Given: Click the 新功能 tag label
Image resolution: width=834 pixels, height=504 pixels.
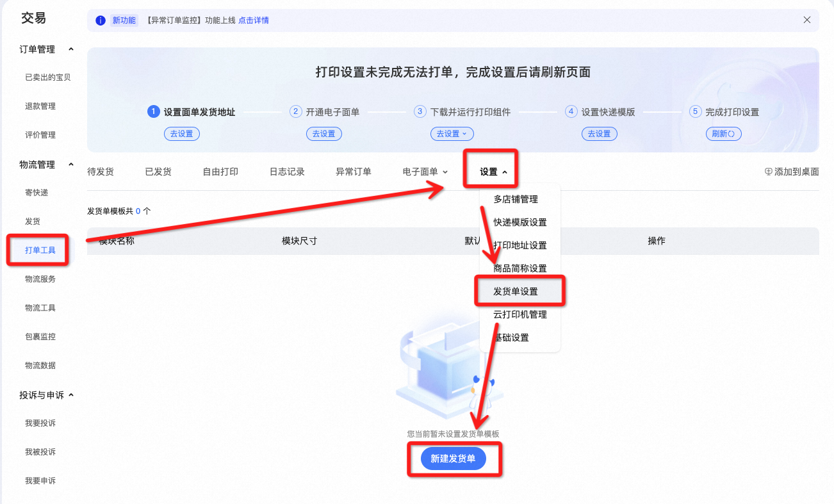Looking at the screenshot, I should pyautogui.click(x=124, y=20).
